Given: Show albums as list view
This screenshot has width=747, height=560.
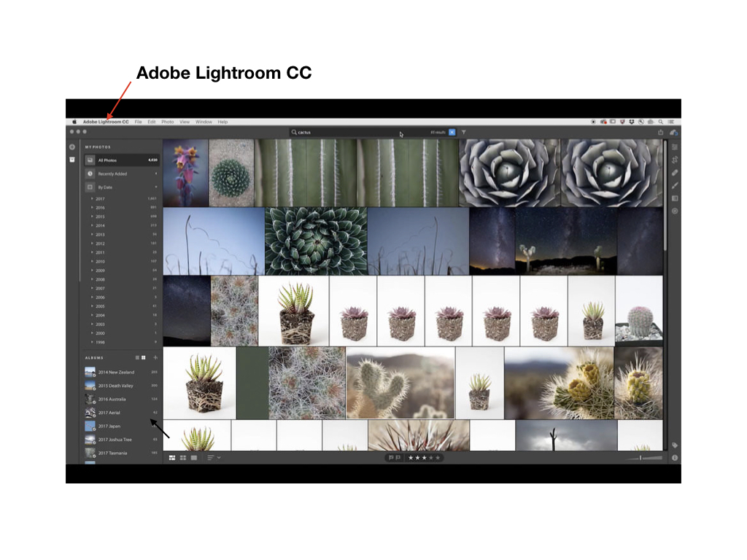Looking at the screenshot, I should (x=137, y=357).
